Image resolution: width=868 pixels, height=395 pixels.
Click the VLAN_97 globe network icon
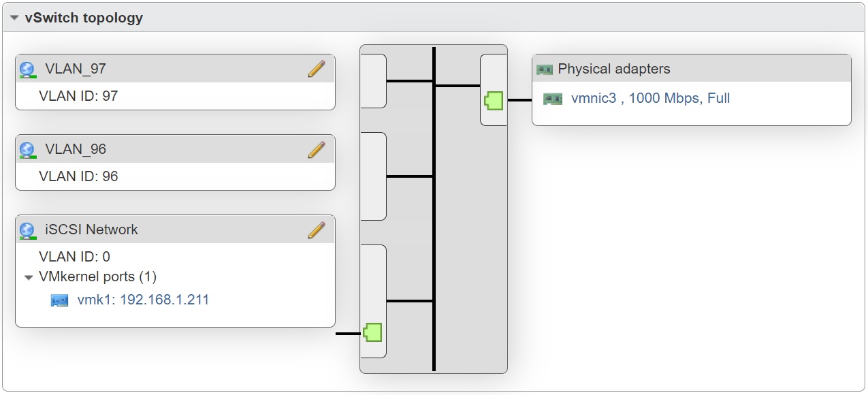tap(28, 69)
